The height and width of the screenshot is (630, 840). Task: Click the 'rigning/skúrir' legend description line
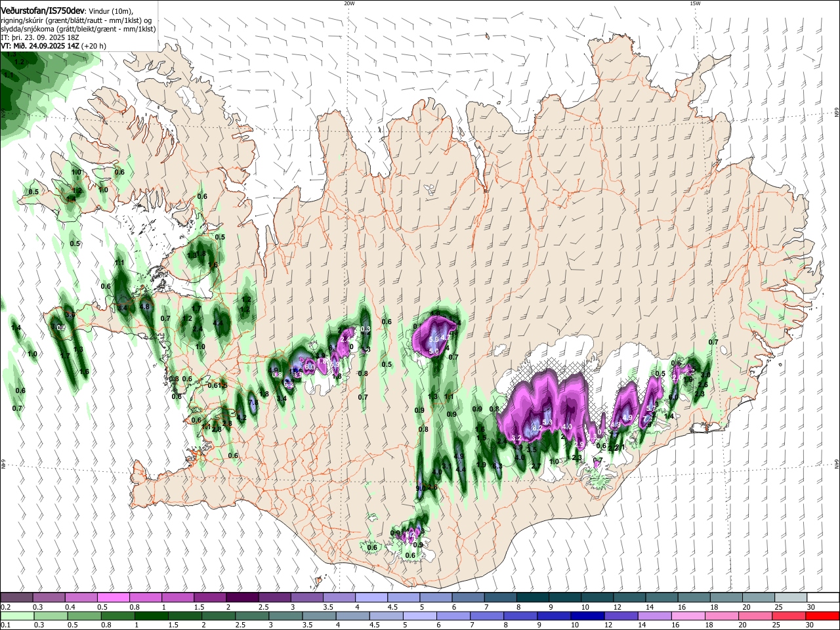click(76, 20)
